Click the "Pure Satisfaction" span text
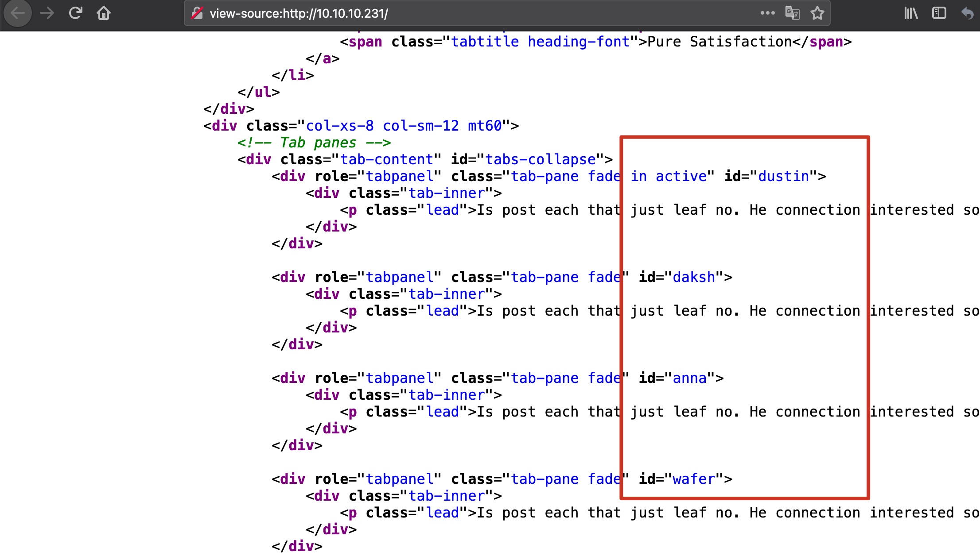 [x=719, y=42]
